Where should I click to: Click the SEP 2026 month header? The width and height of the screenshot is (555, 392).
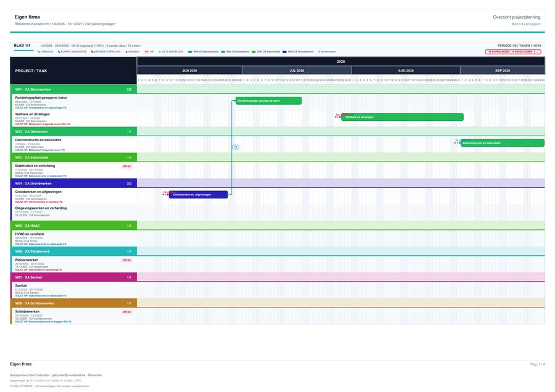point(503,70)
